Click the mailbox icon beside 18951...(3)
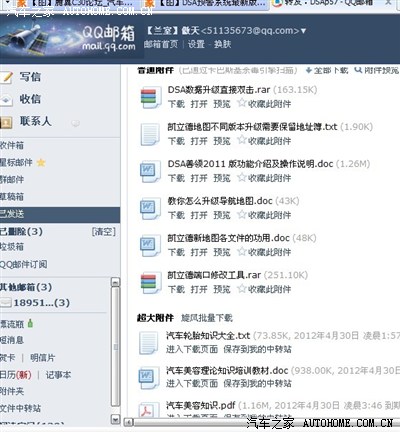 point(6,303)
